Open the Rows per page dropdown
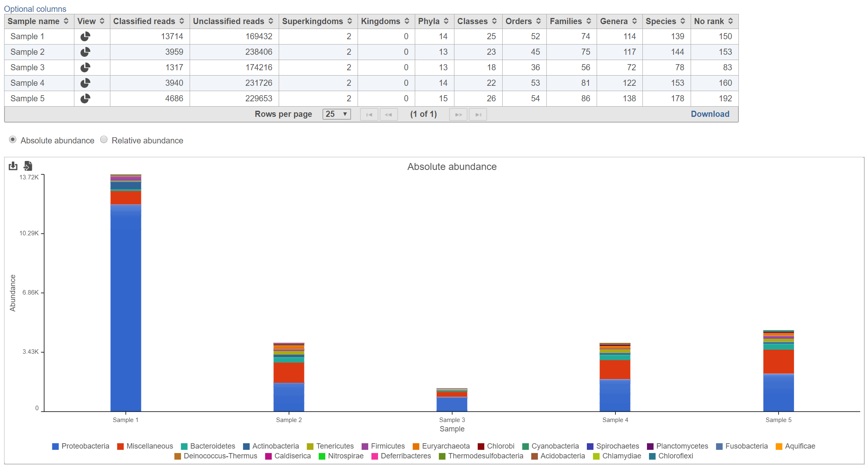Screen dimensions: 868x469 click(x=336, y=114)
